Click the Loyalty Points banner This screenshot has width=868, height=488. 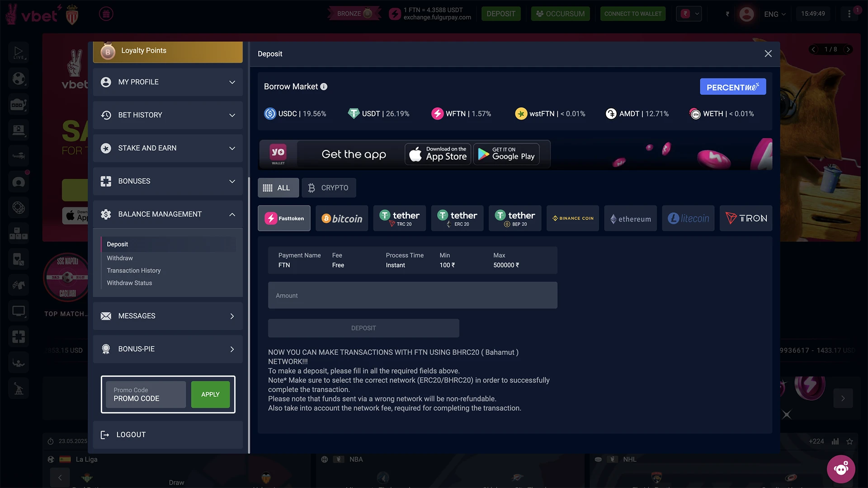168,51
